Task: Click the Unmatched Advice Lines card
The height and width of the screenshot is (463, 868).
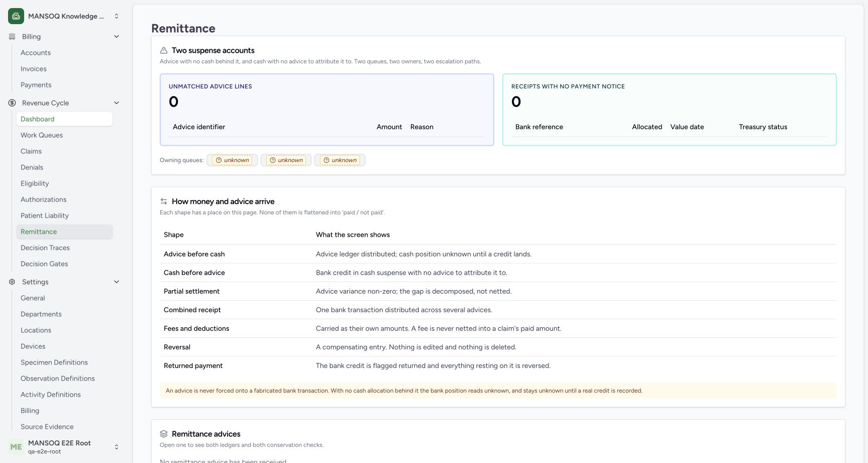Action: (x=327, y=110)
